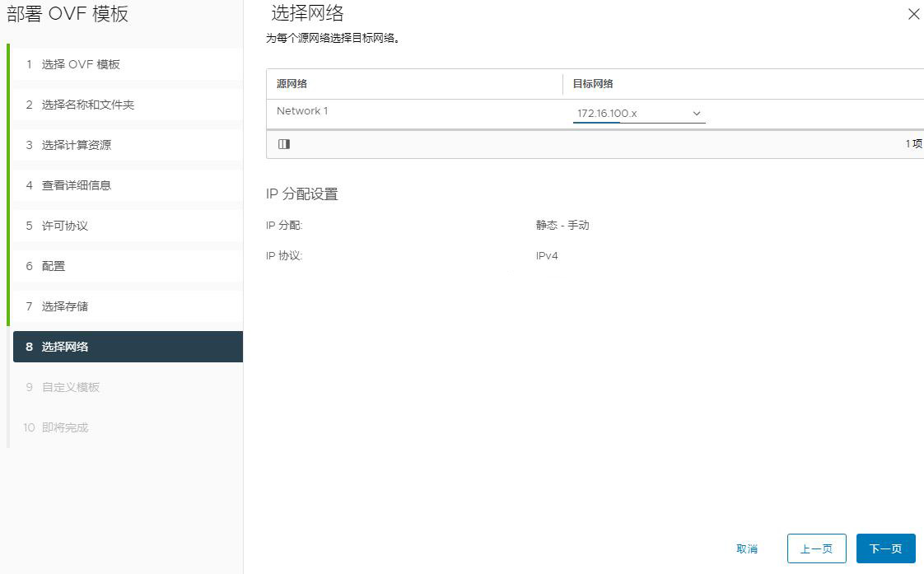Viewport: 924px width, 574px height.
Task: Click the 下一页 button
Action: (x=885, y=548)
